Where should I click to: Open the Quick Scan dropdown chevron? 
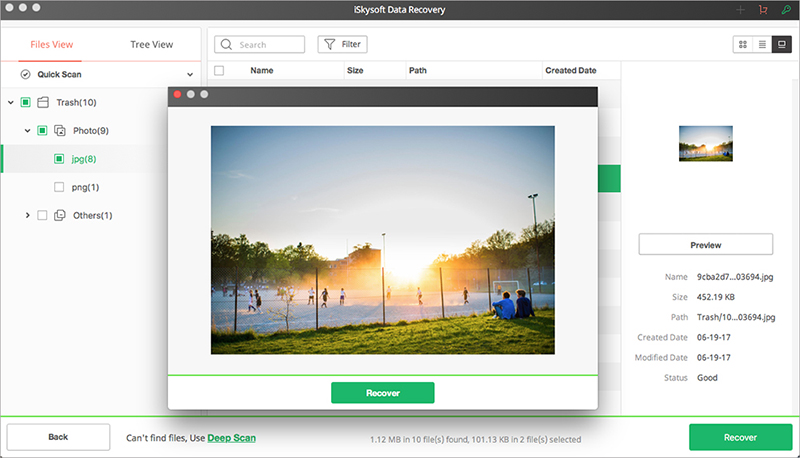click(x=190, y=75)
